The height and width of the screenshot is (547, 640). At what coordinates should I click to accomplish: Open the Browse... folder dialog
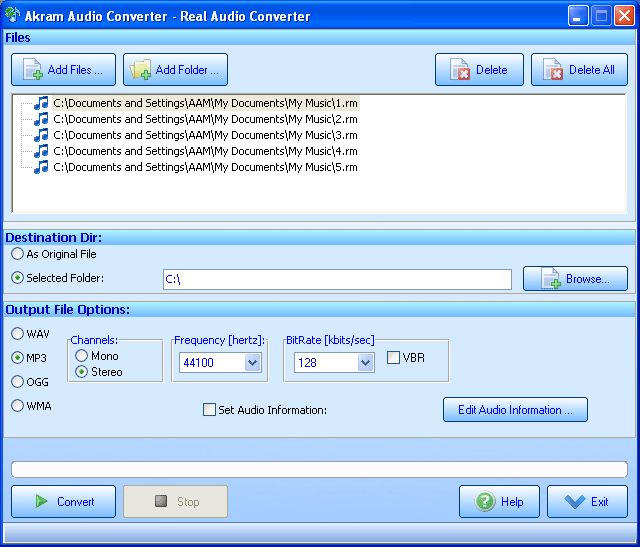click(x=575, y=278)
